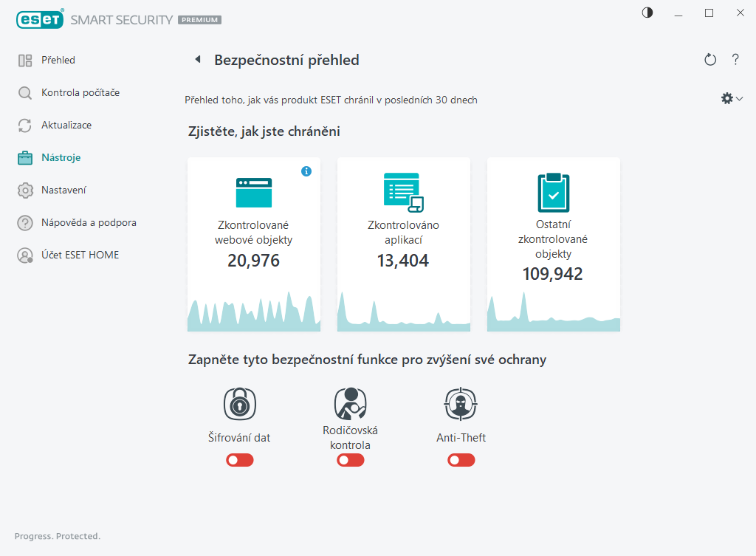Click the contrast theme button in titlebar
756x556 pixels.
coord(647,13)
